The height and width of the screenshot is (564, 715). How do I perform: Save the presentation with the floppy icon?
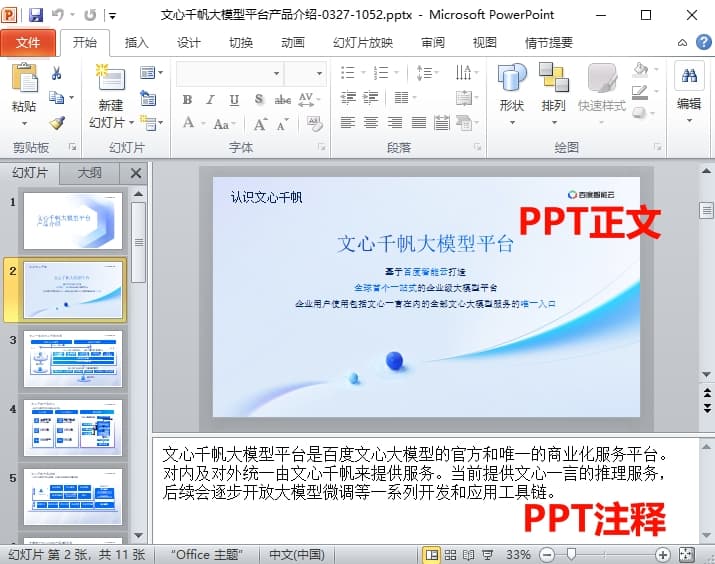[36, 15]
